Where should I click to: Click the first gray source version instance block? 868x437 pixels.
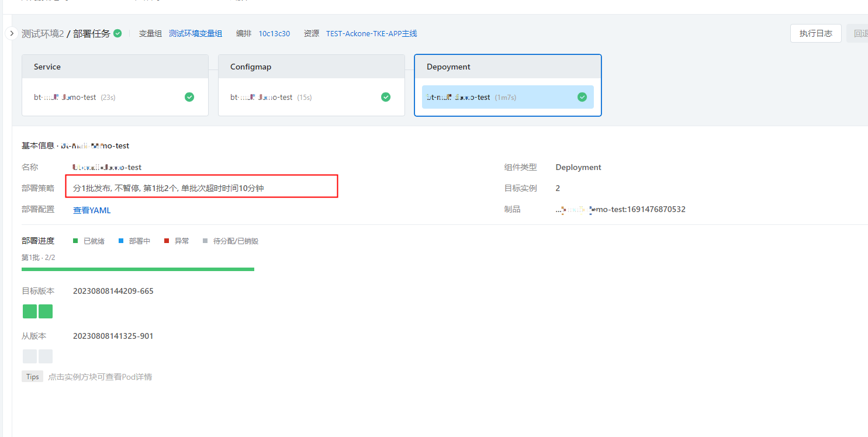30,356
